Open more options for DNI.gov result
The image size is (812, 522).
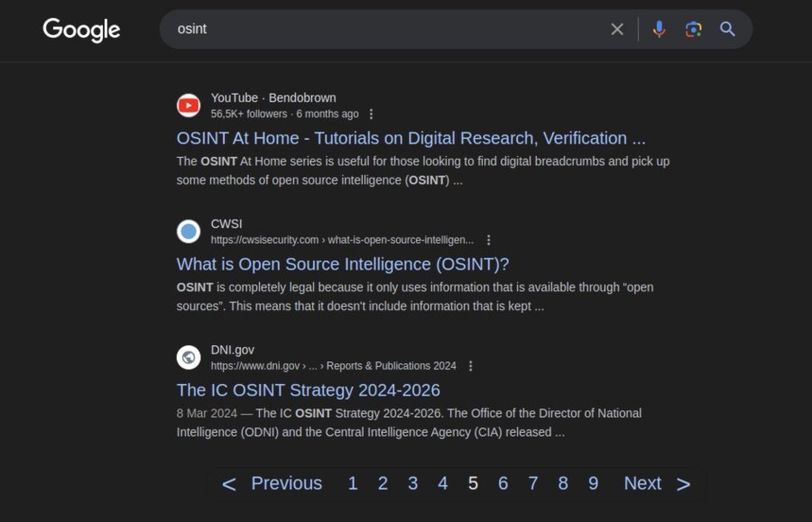click(x=470, y=366)
